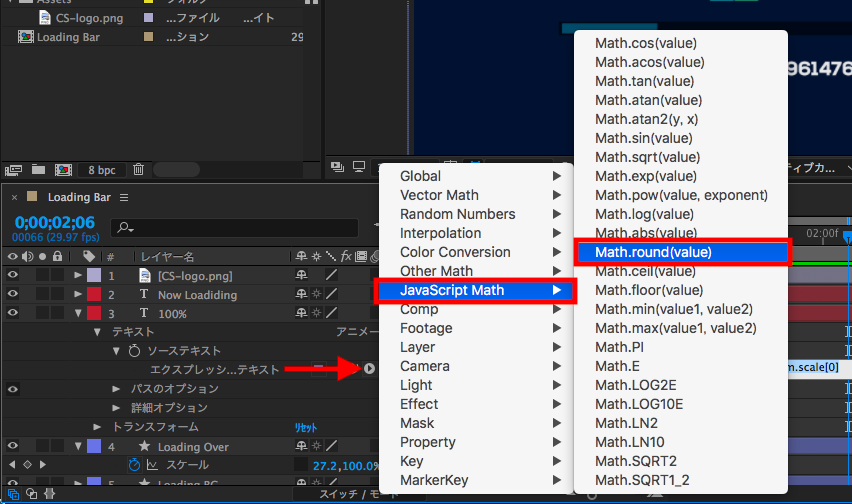This screenshot has height=504, width=852.
Task: Expand the [CS-logo.png] layer
Action: [78, 275]
